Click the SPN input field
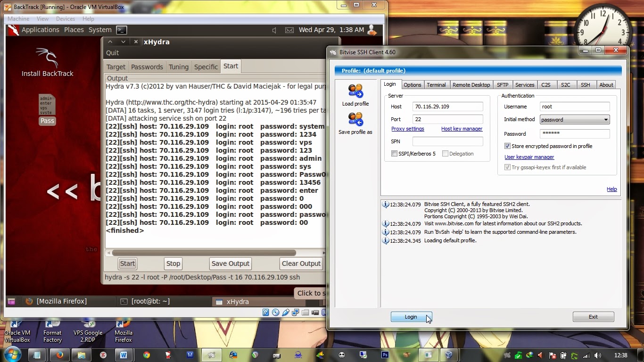The width and height of the screenshot is (644, 362). (x=448, y=141)
